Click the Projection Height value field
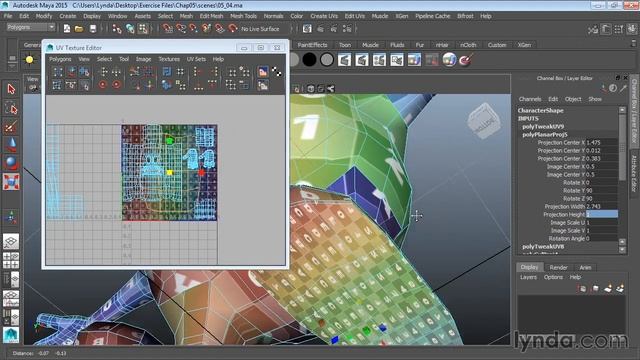Screen dimensions: 640x360 click(x=602, y=214)
